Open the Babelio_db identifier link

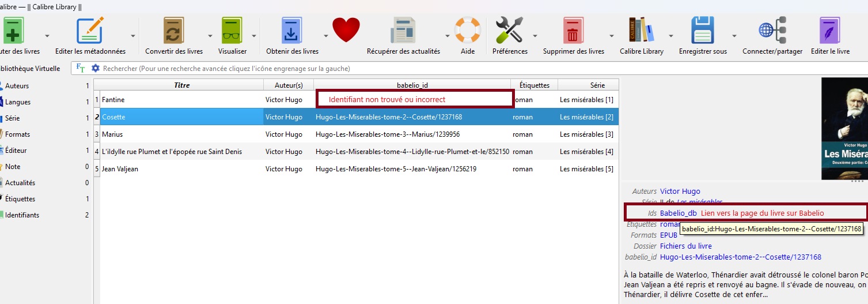679,213
